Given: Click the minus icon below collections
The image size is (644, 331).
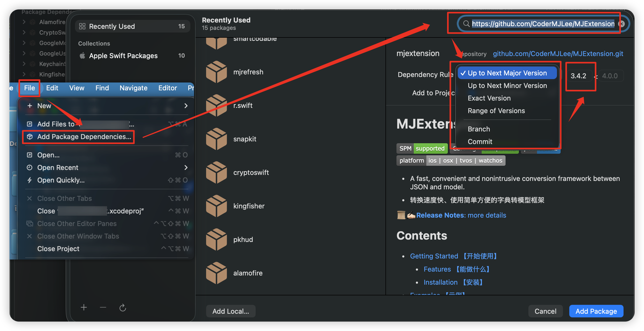Looking at the screenshot, I should pyautogui.click(x=103, y=307).
